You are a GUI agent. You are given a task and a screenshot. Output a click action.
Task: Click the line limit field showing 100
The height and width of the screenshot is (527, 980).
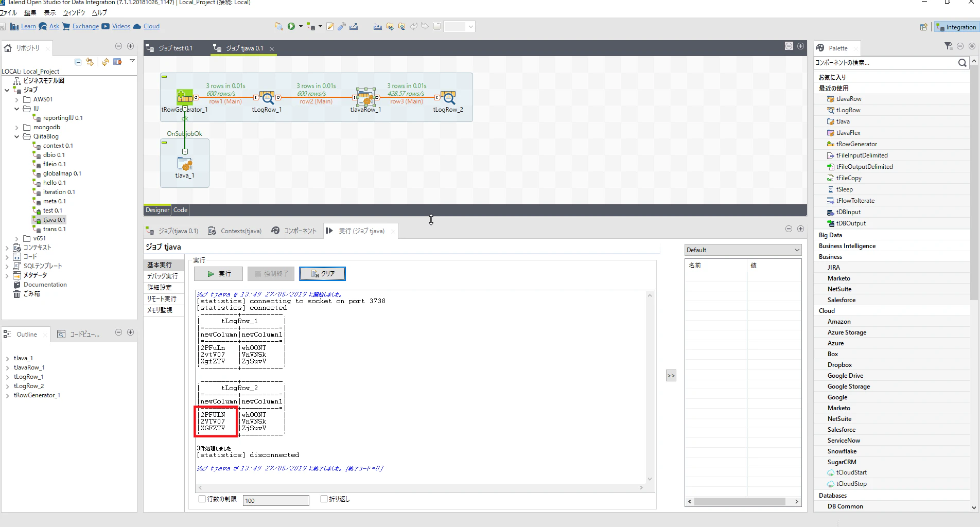(276, 500)
